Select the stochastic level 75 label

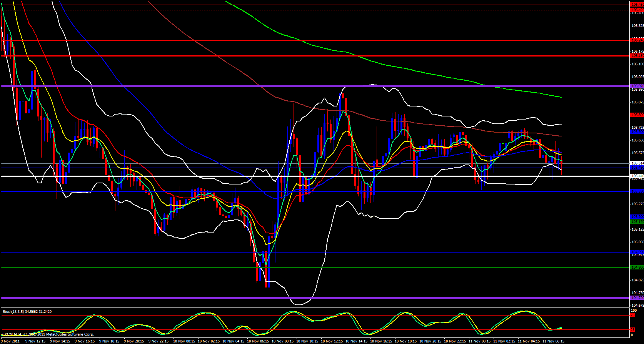[633, 315]
